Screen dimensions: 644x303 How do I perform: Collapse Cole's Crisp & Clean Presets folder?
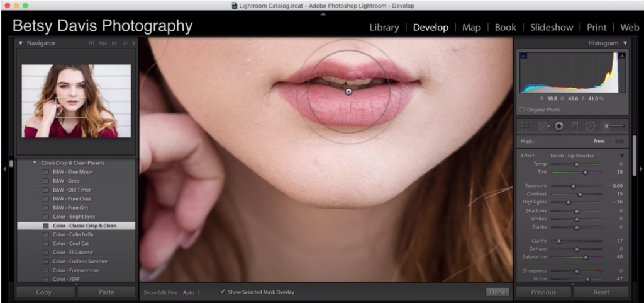pos(35,163)
